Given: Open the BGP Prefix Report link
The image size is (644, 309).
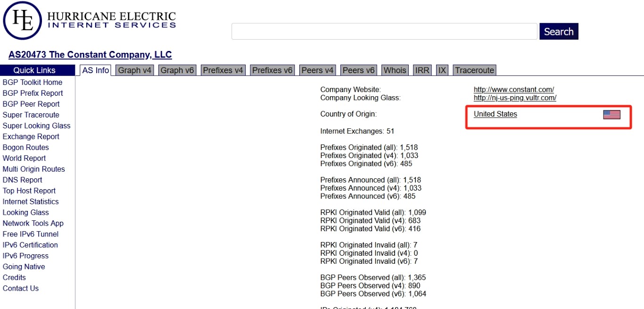Looking at the screenshot, I should pos(33,93).
